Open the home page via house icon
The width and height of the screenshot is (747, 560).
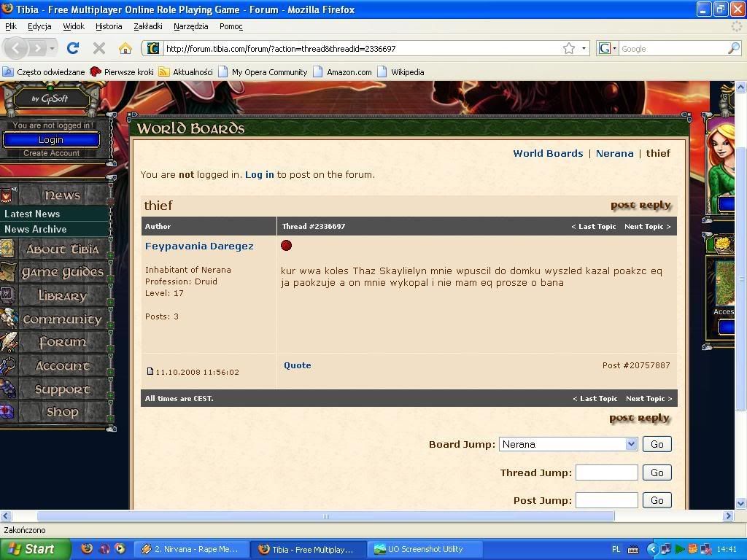coord(125,48)
